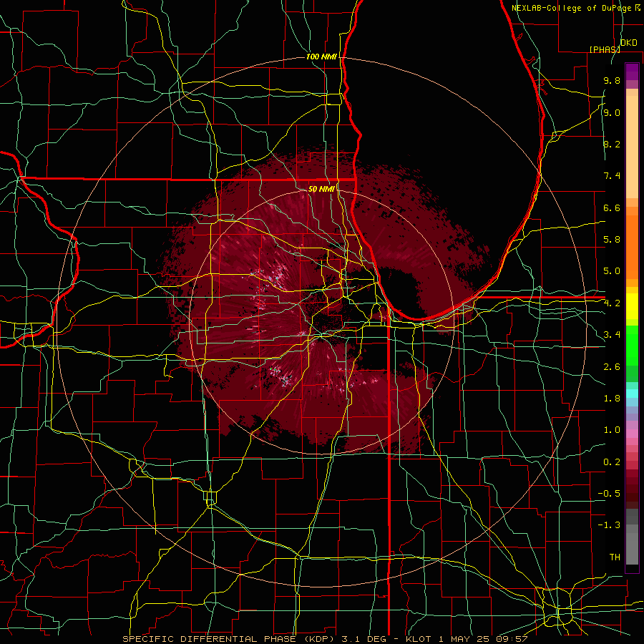This screenshot has height=644, width=644.
Task: Click the 100 NMI range ring label
Action: point(321,57)
